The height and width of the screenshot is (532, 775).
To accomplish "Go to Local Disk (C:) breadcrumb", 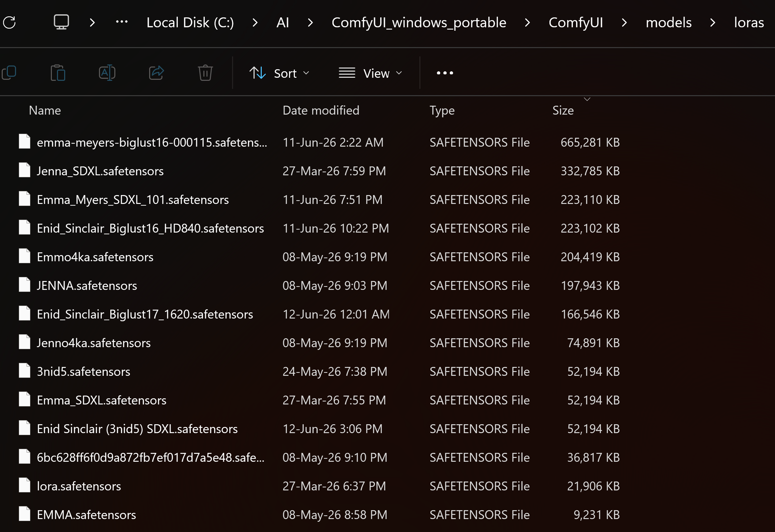I will (x=190, y=23).
